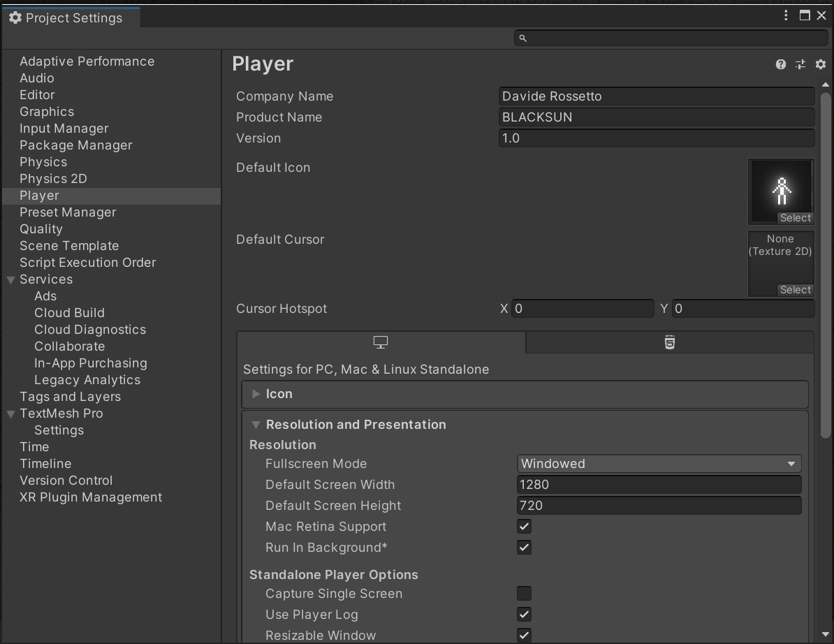Collapse the Services tree group
Viewport: 834px width, 644px height.
click(10, 279)
